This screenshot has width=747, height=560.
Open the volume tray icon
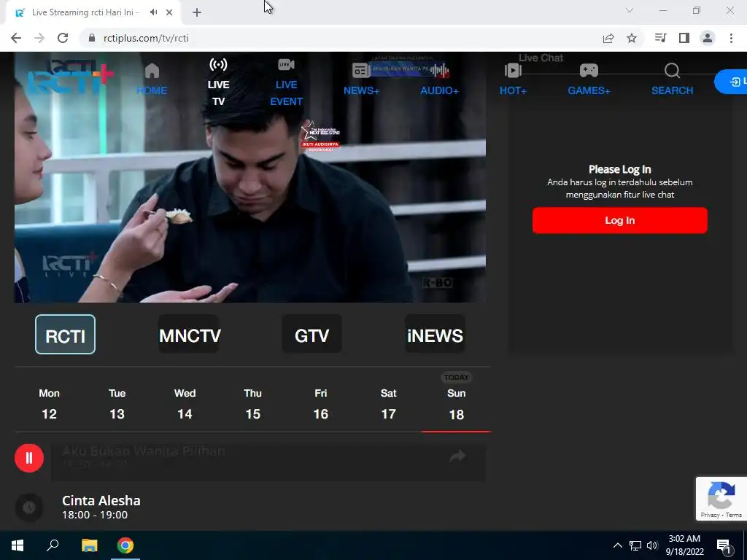[652, 545]
